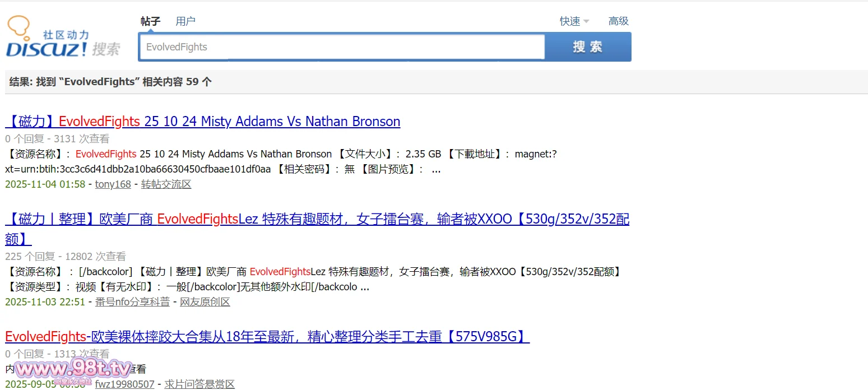868x390 pixels.
Task: Open the 高级 advanced search link
Action: (619, 21)
